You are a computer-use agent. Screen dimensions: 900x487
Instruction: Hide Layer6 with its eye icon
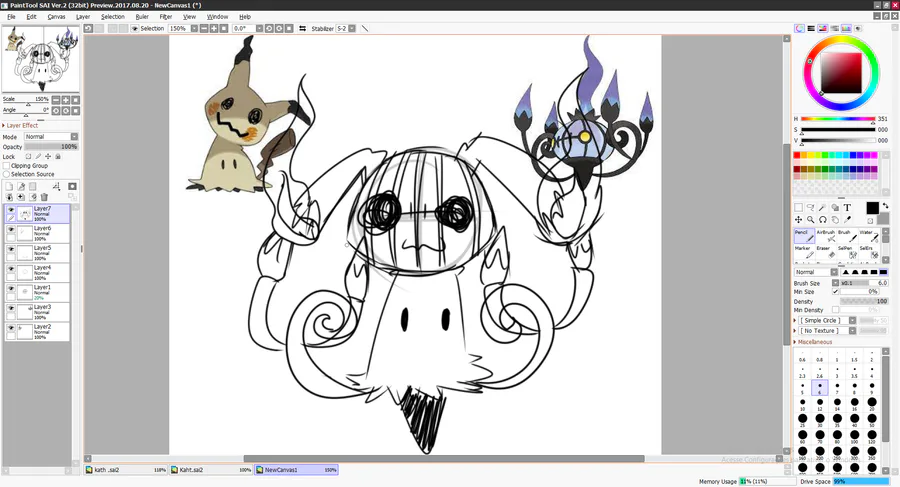coord(11,230)
